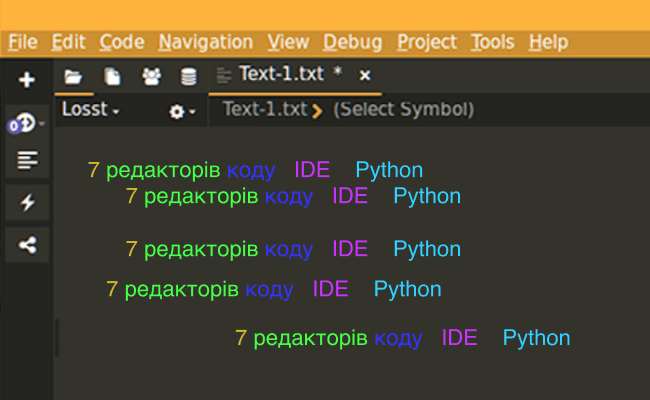The height and width of the screenshot is (400, 650).
Task: Expand the gear settings dropdown
Action: point(182,112)
